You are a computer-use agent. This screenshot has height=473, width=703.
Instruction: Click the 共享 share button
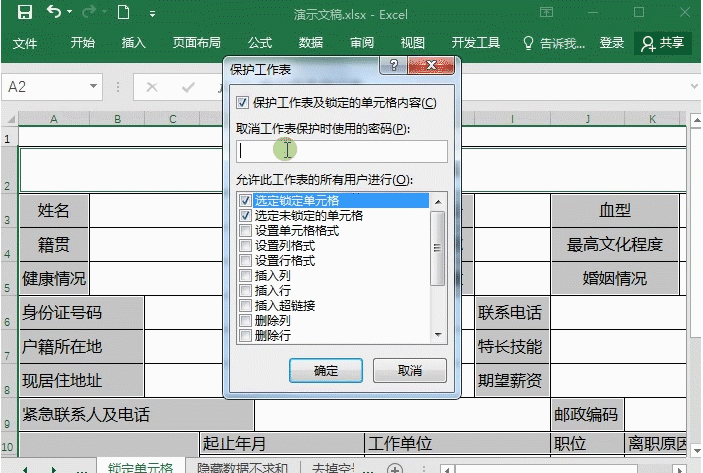pos(663,43)
